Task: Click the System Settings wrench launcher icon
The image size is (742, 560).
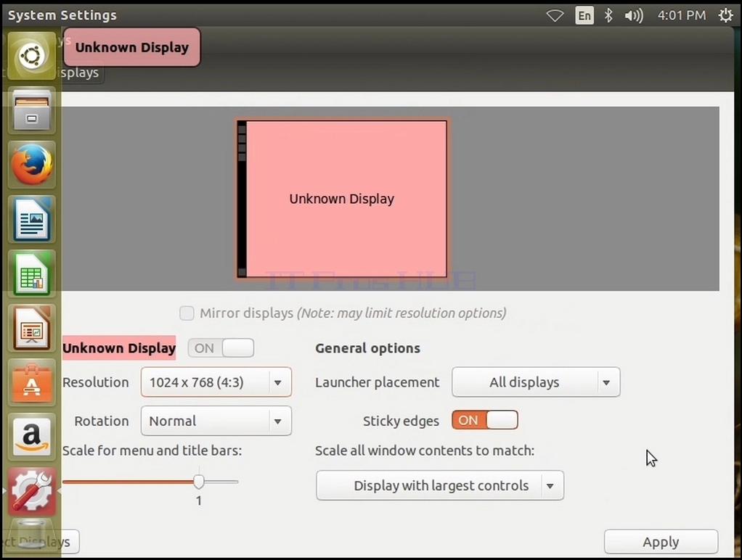Action: pyautogui.click(x=32, y=491)
